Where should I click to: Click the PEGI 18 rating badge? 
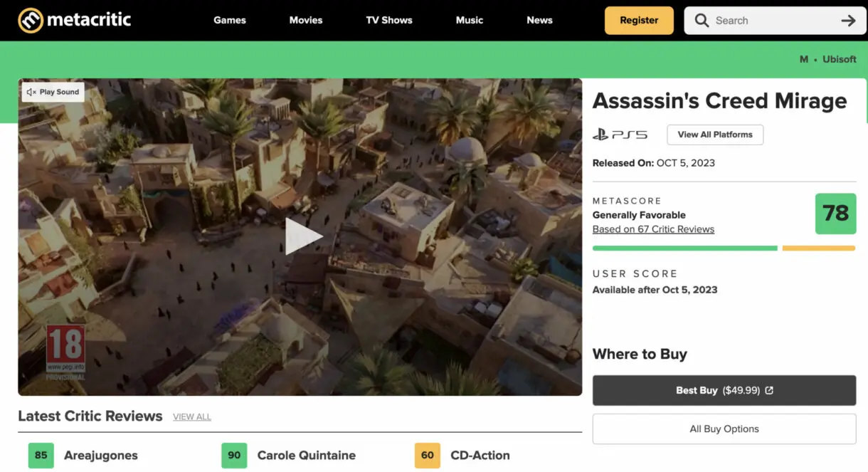click(x=65, y=352)
